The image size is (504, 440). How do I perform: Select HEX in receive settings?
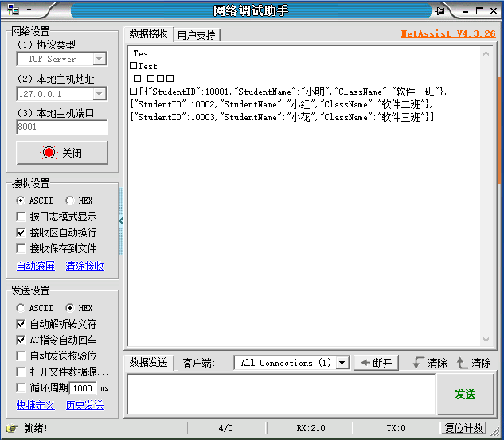[x=79, y=201]
